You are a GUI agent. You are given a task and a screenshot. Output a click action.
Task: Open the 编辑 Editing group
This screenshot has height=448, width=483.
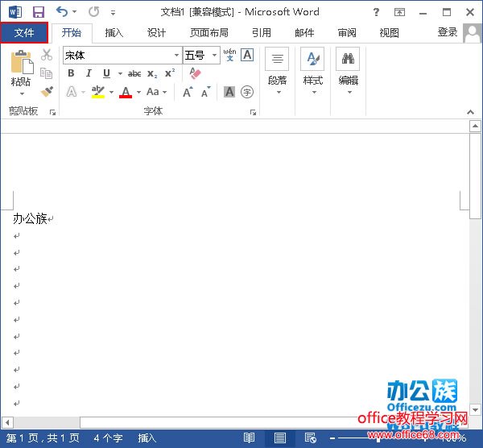tap(348, 72)
